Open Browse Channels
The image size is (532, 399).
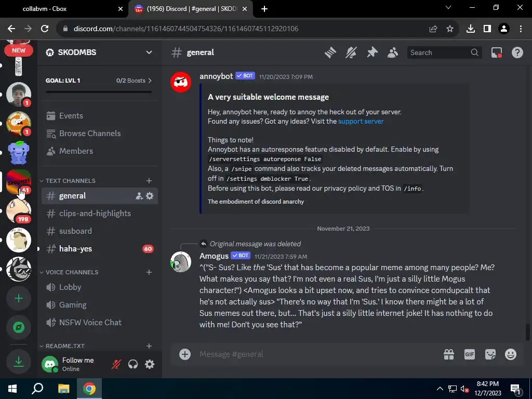coord(99,134)
